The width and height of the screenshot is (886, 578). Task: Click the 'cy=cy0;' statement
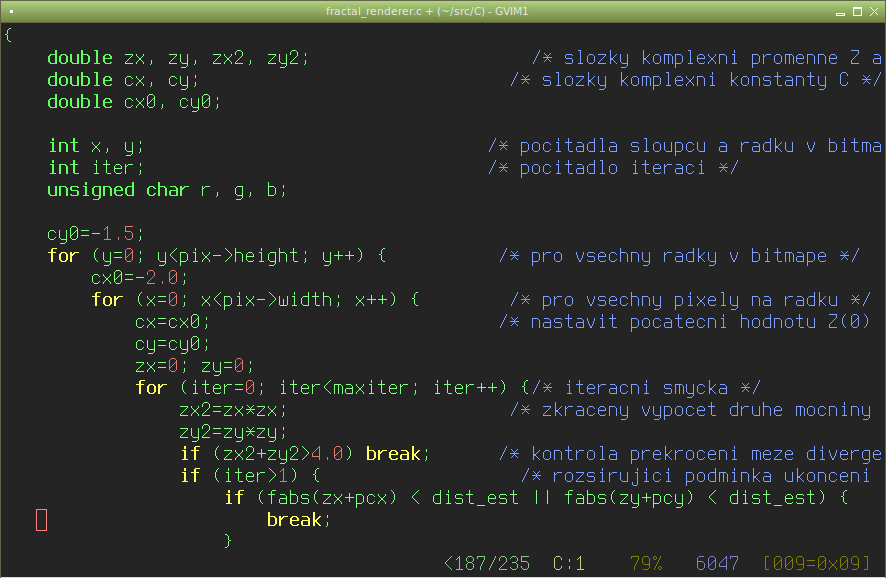pyautogui.click(x=172, y=344)
